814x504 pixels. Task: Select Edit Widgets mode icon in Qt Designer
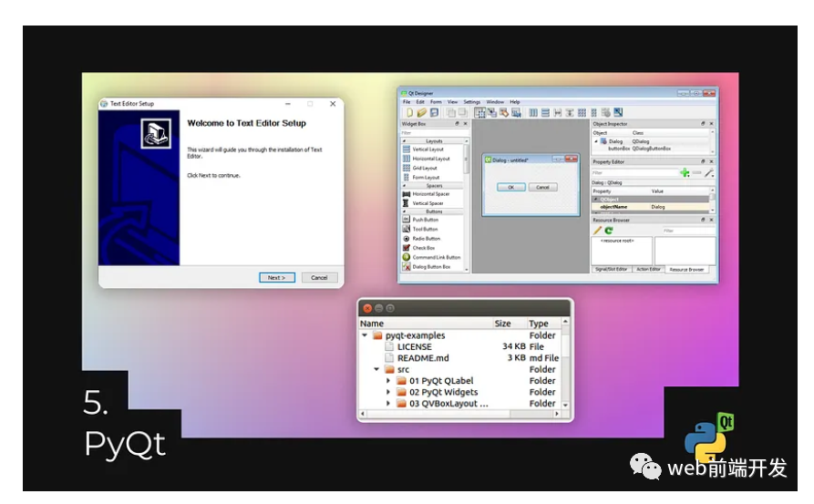(480, 112)
